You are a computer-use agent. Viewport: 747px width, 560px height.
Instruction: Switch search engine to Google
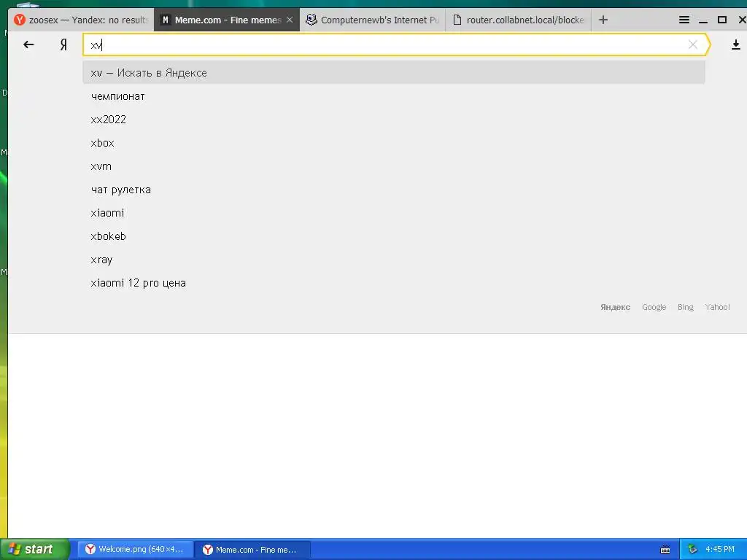click(x=654, y=307)
